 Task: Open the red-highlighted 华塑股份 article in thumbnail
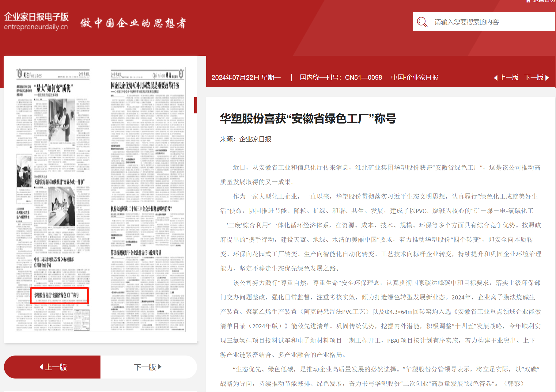coord(59,295)
